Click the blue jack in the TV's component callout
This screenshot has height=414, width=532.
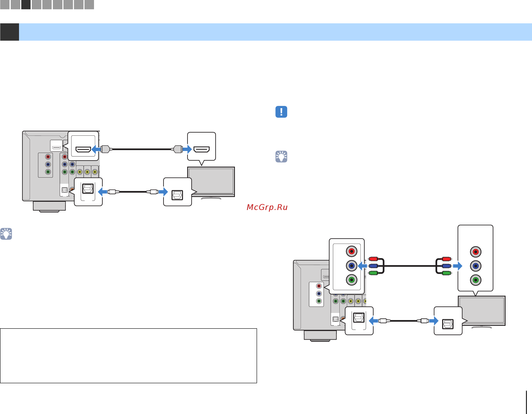tap(475, 266)
